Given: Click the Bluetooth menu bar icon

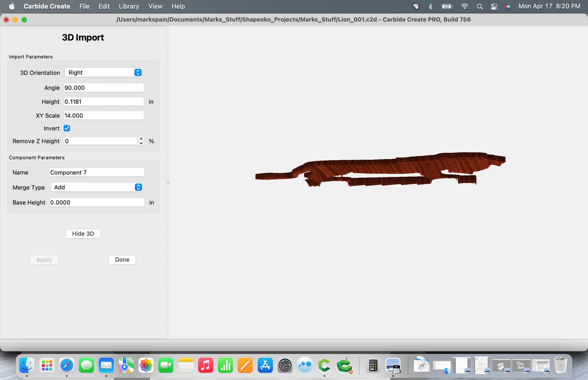Looking at the screenshot, I should 430,6.
